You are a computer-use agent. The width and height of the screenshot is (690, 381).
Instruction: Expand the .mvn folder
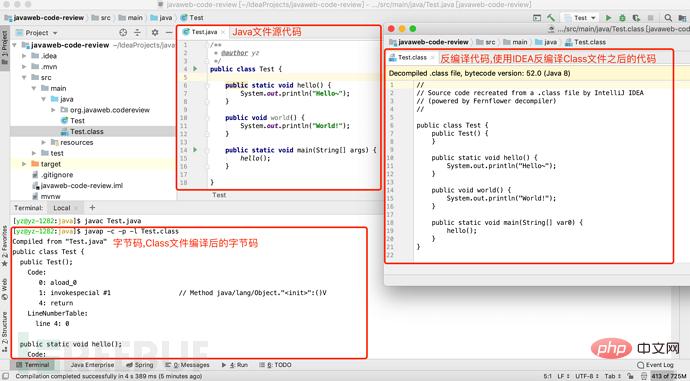tap(24, 66)
